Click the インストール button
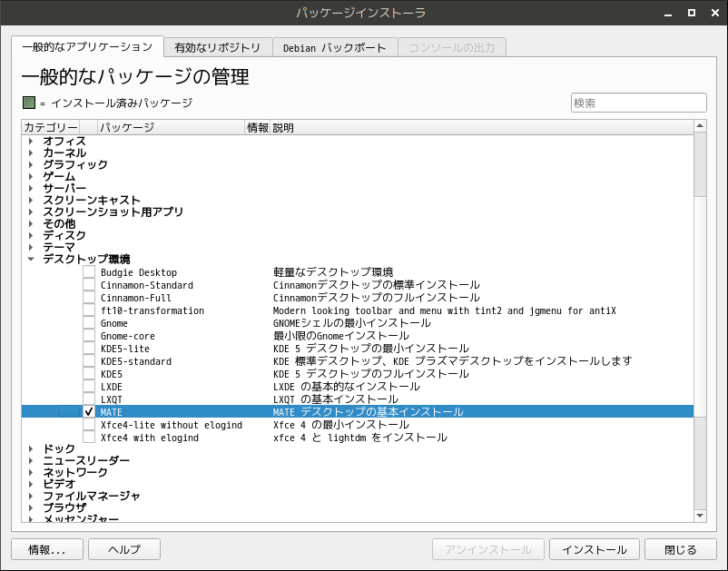The width and height of the screenshot is (728, 571). tap(595, 549)
